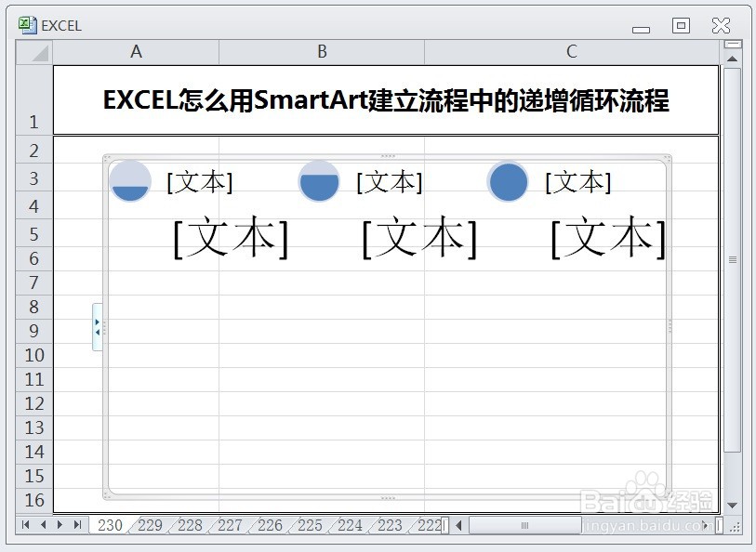
Task: Click the Excel application icon in title bar
Action: tap(28, 25)
